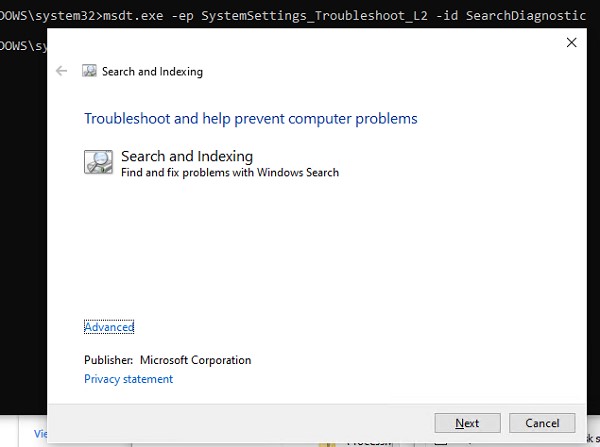Viewport: 600px width, 447px height.
Task: Close the troubleshooter dialog with the X
Action: 571,43
